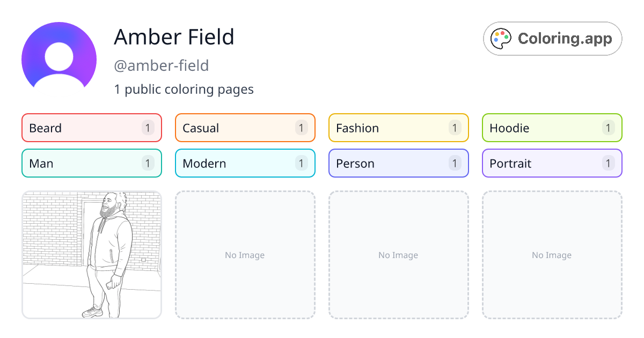Image resolution: width=644 pixels, height=338 pixels.
Task: Choose the Man tag
Action: (x=92, y=163)
